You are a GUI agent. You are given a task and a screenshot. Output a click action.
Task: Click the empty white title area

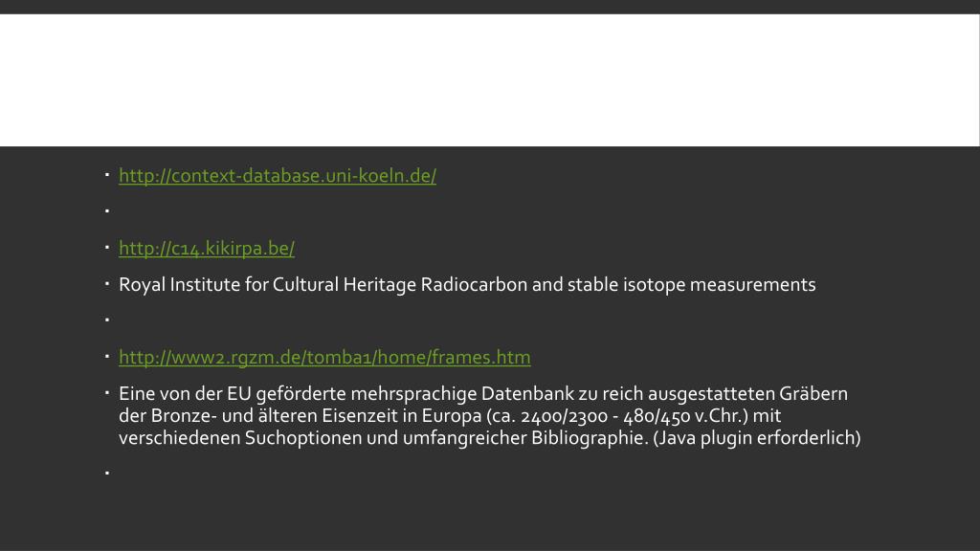click(489, 80)
